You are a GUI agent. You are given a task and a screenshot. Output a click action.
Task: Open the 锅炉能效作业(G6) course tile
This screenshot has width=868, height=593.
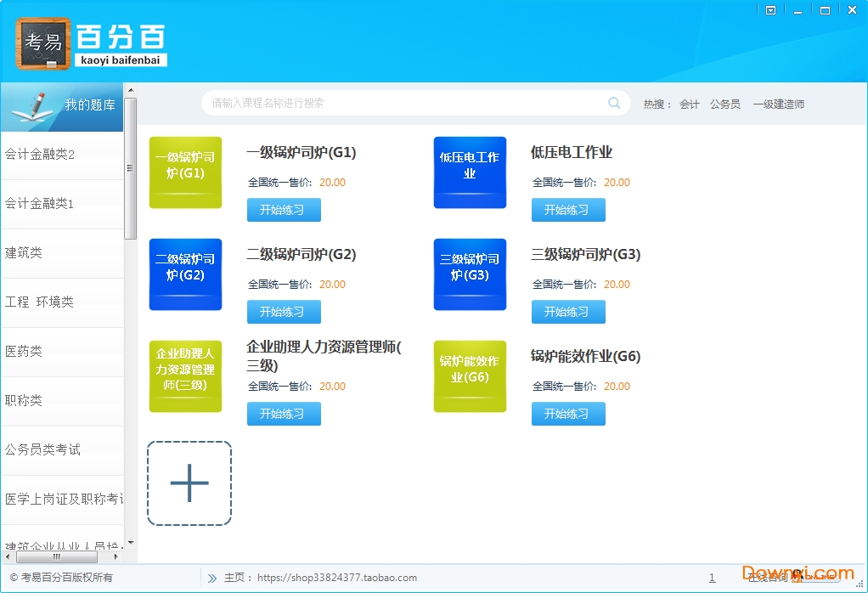[x=470, y=376]
